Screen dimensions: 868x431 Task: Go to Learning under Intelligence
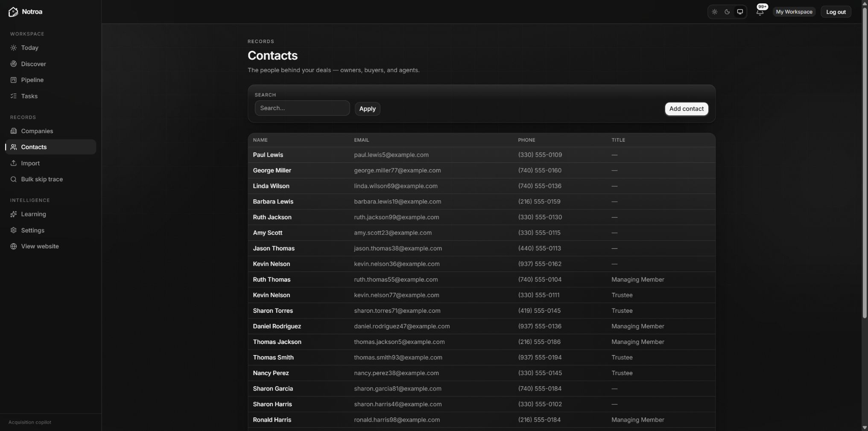(x=51, y=214)
